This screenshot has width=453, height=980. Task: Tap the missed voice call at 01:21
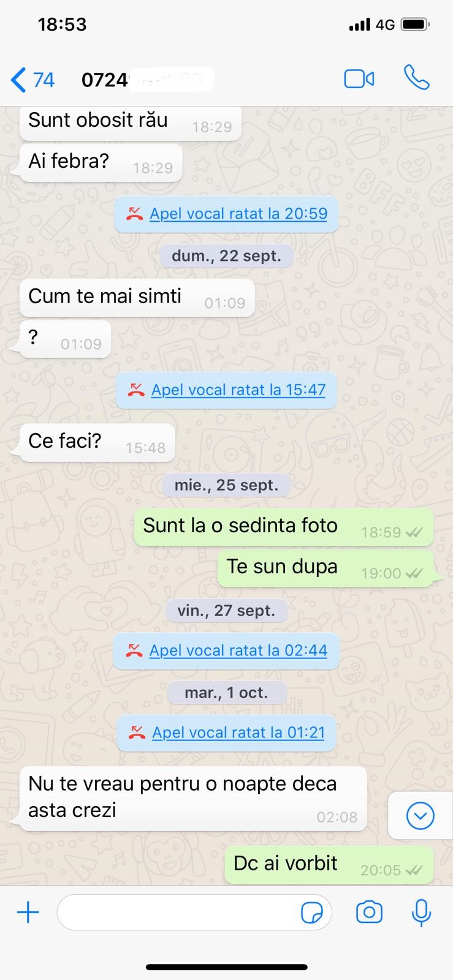[226, 733]
